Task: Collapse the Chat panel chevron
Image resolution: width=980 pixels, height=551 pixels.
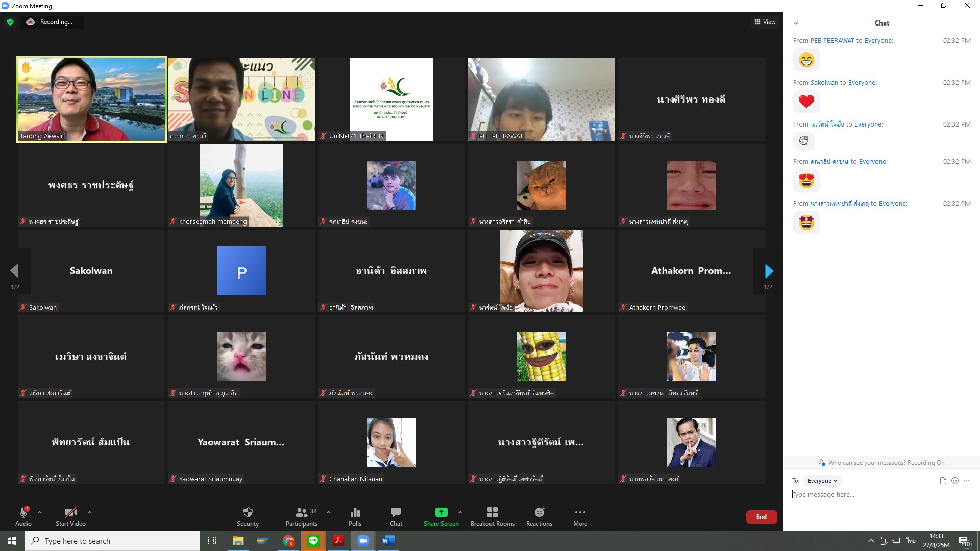Action: 796,23
